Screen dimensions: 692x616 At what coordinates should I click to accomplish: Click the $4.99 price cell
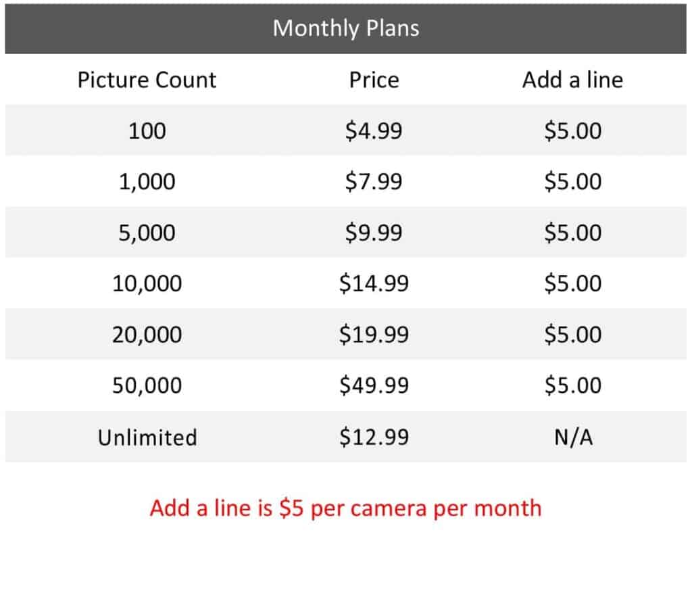pyautogui.click(x=374, y=131)
